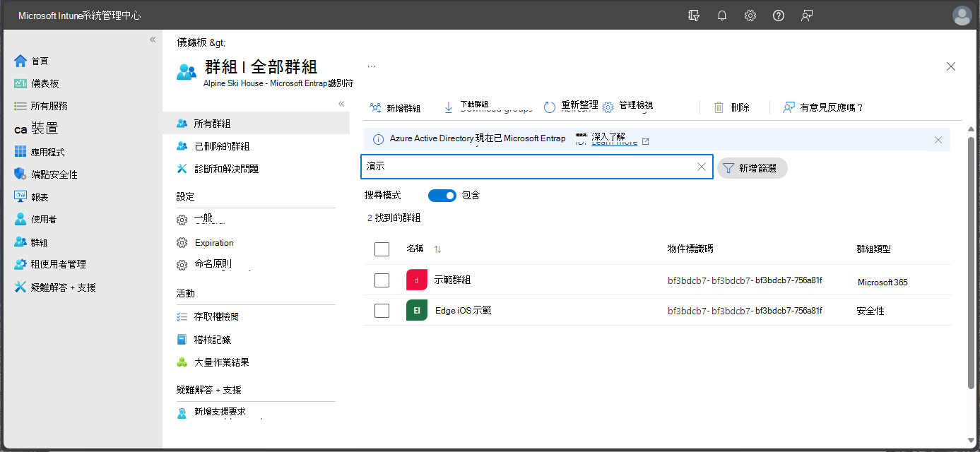Open settings gear in top bar

(x=750, y=16)
